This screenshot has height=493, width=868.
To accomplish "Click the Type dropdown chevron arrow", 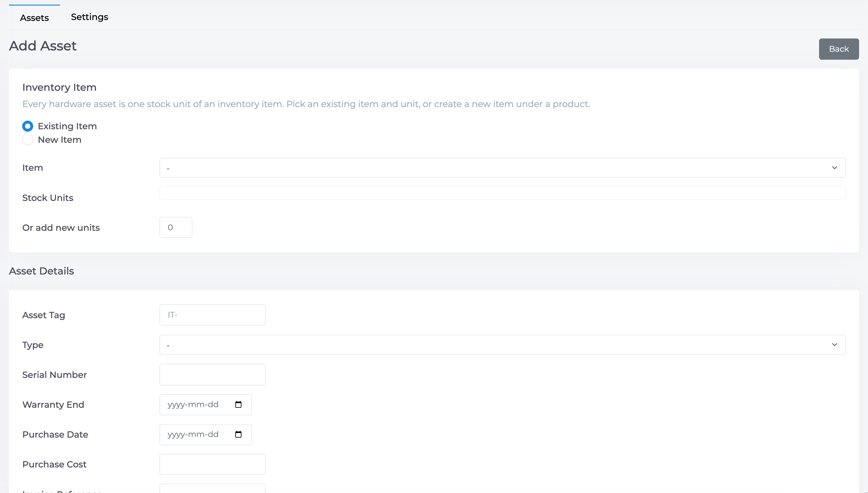I will 834,345.
